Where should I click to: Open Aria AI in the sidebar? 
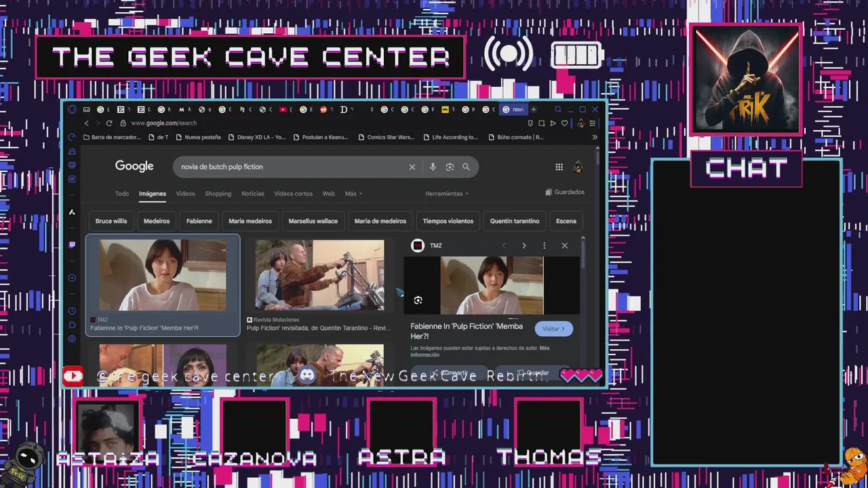72,212
